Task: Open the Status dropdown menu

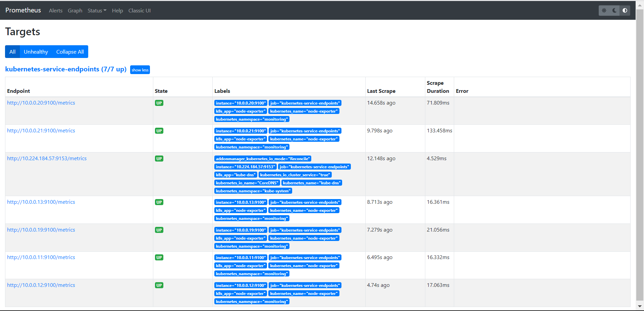Action: (x=97, y=11)
